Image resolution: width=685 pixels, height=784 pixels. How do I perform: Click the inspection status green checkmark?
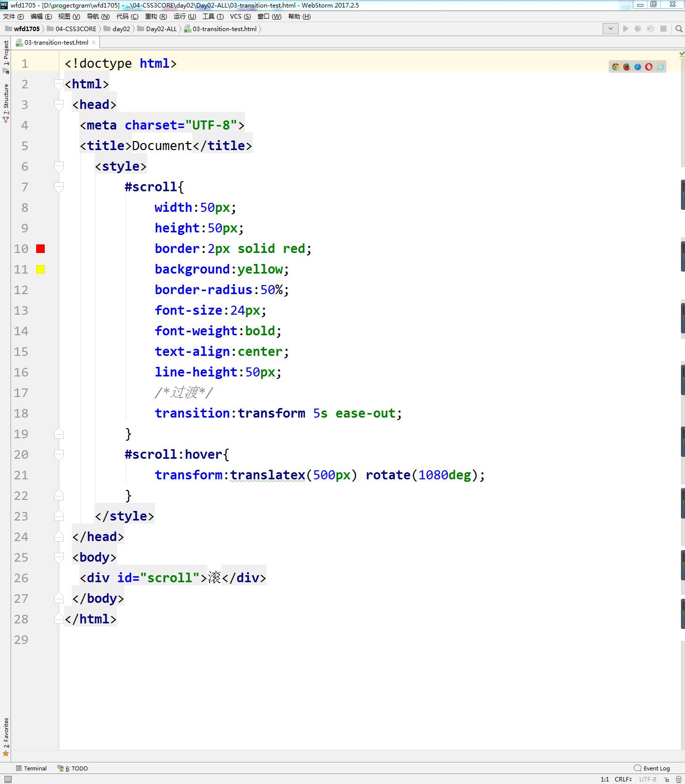(681, 54)
